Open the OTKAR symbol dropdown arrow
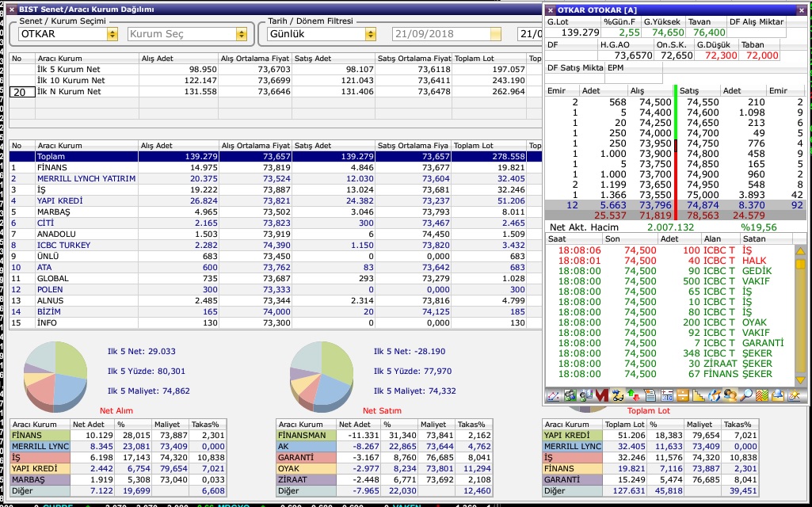This screenshot has height=507, width=812. point(112,34)
